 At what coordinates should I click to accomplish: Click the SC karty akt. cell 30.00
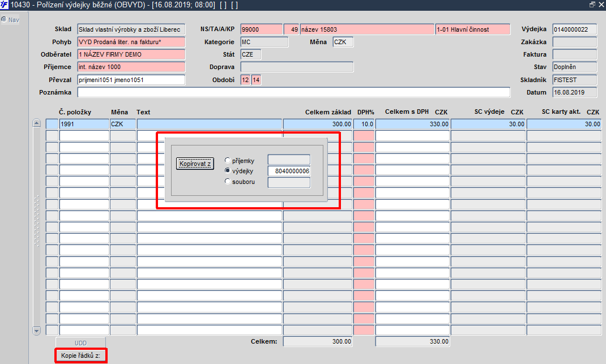(564, 124)
